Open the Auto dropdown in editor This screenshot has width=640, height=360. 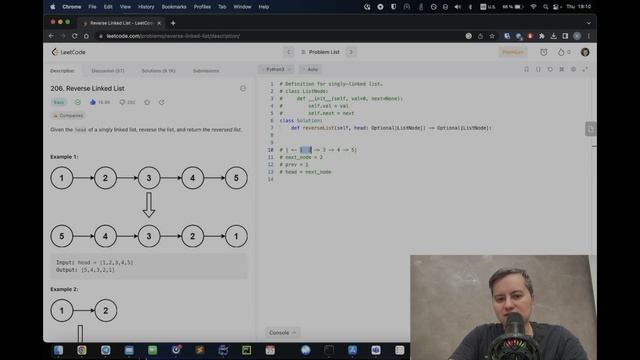point(311,69)
